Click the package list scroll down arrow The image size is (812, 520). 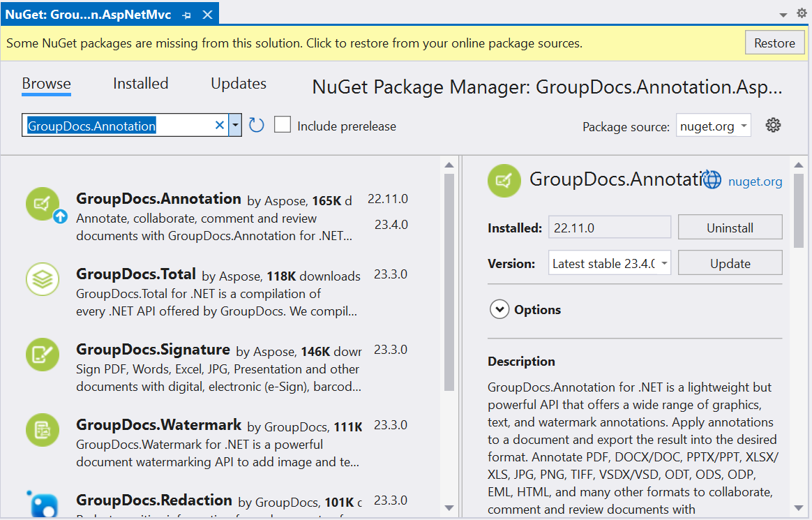pos(449,508)
